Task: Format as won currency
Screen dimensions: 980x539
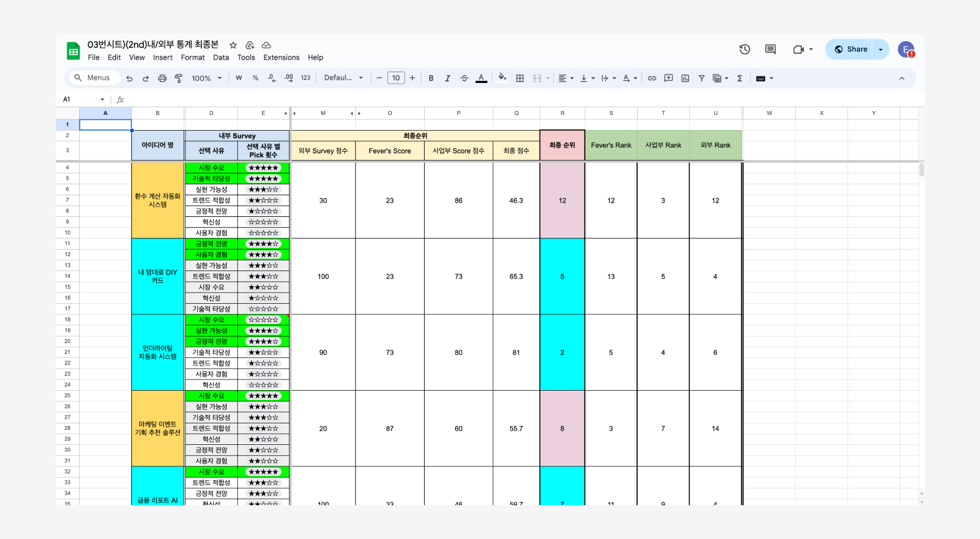Action: tap(238, 78)
